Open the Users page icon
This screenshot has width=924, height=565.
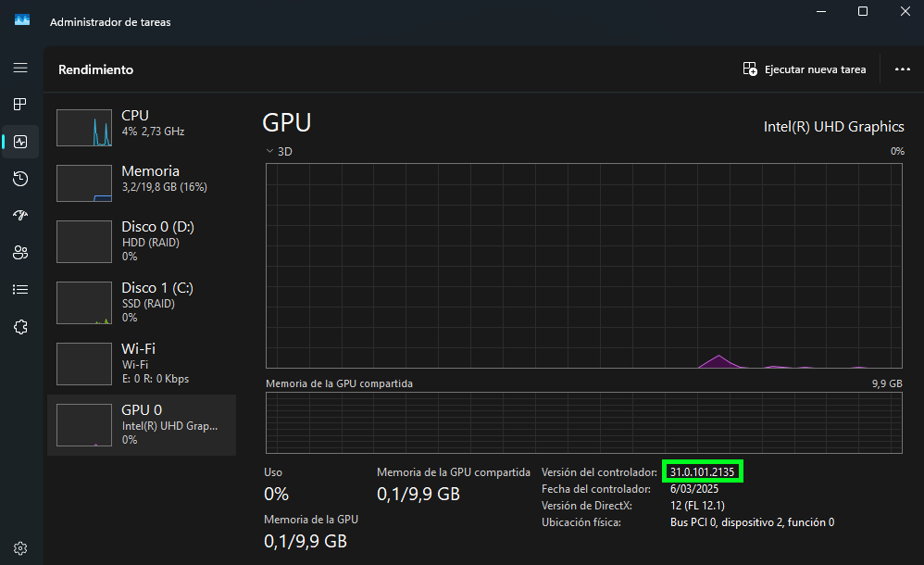pos(20,252)
